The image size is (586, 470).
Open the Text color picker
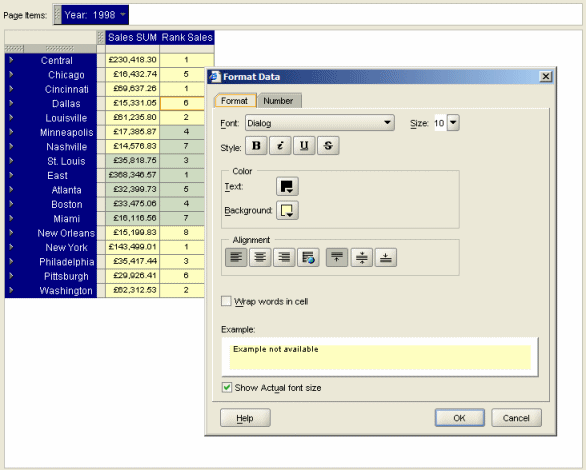point(287,186)
